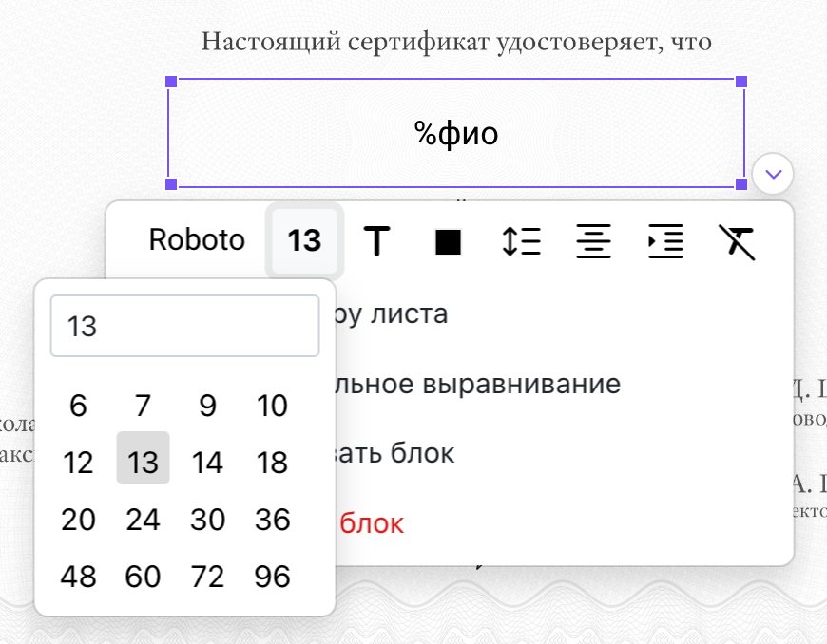Click the top-left resize handle of %фио block

pos(171,82)
